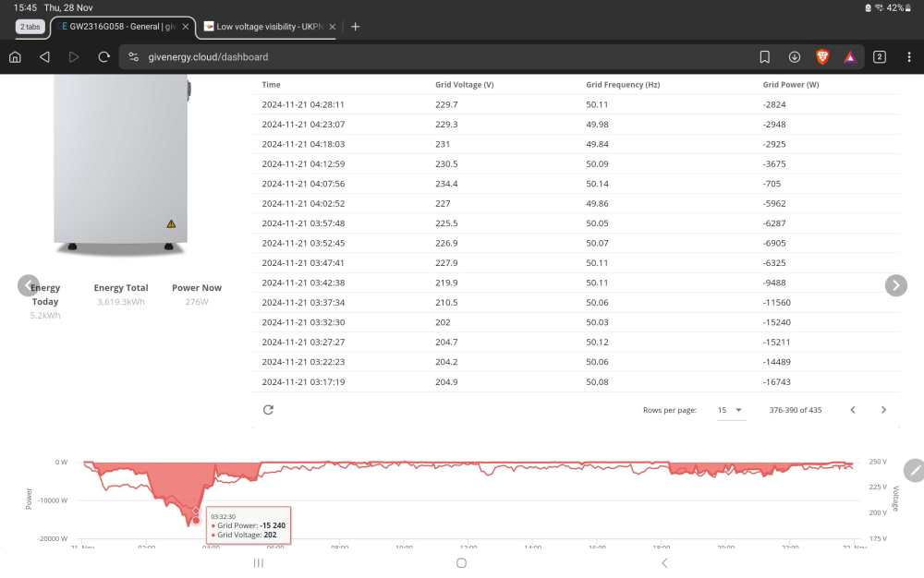Go back with the browser back arrow

tap(44, 57)
